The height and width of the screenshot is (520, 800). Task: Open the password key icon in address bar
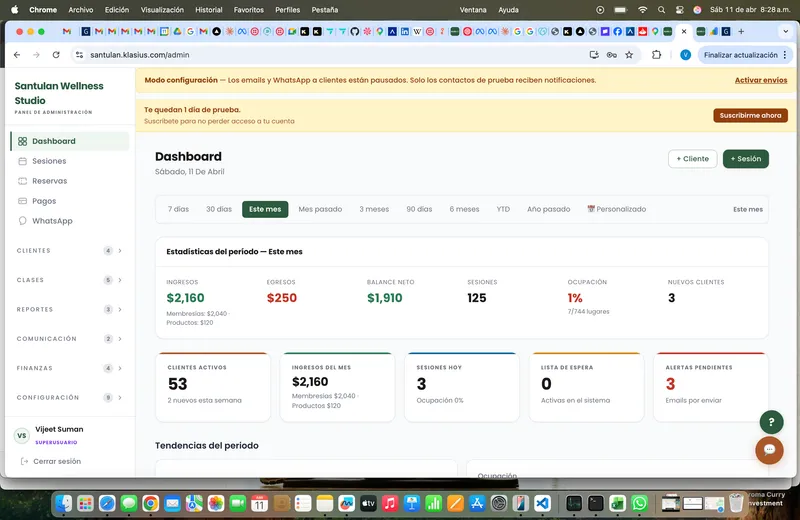pyautogui.click(x=611, y=55)
